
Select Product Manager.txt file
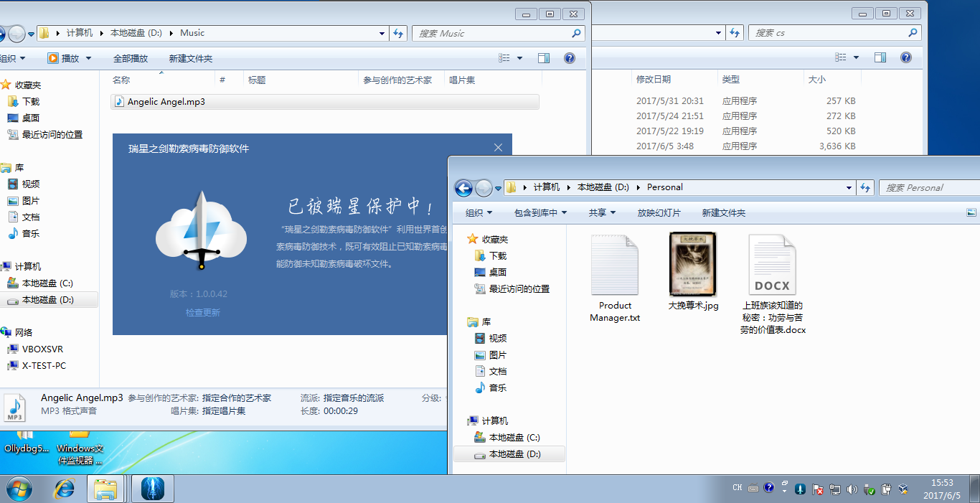click(615, 277)
